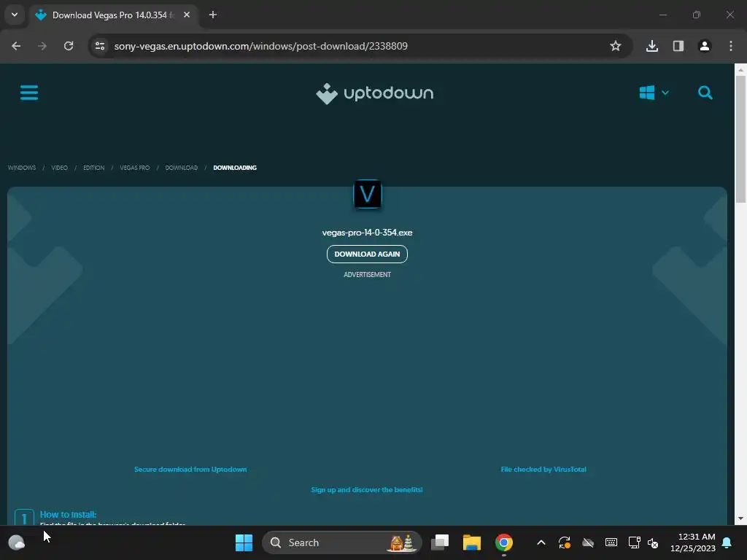Open the tab search dropdown
Image resolution: width=747 pixels, height=560 pixels.
click(15, 15)
